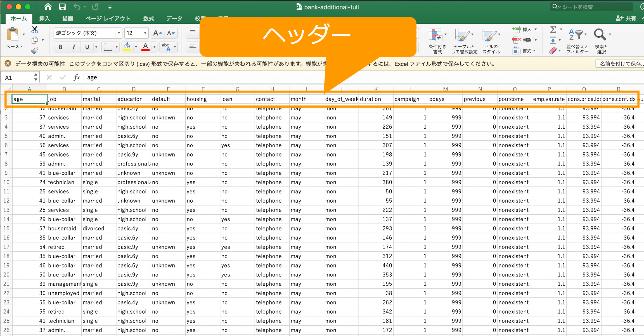This screenshot has height=336, width=644.
Task: Toggle Underline formatting
Action: (x=87, y=47)
